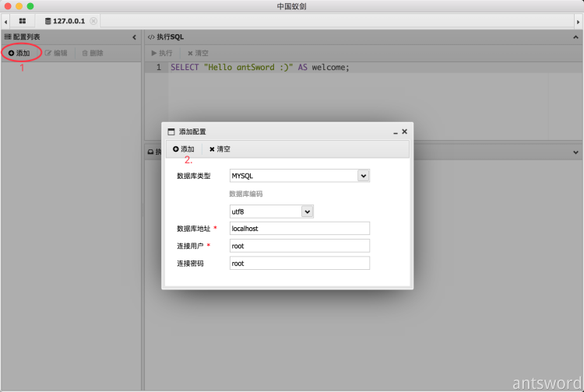Click 添加 in the 配置列表 toolbar
The image size is (584, 392).
[19, 53]
